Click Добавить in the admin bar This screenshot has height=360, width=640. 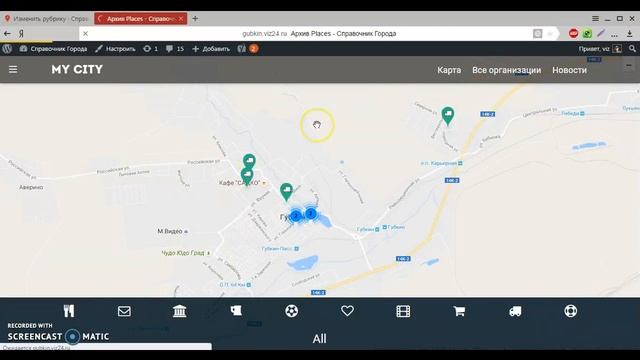pos(211,49)
